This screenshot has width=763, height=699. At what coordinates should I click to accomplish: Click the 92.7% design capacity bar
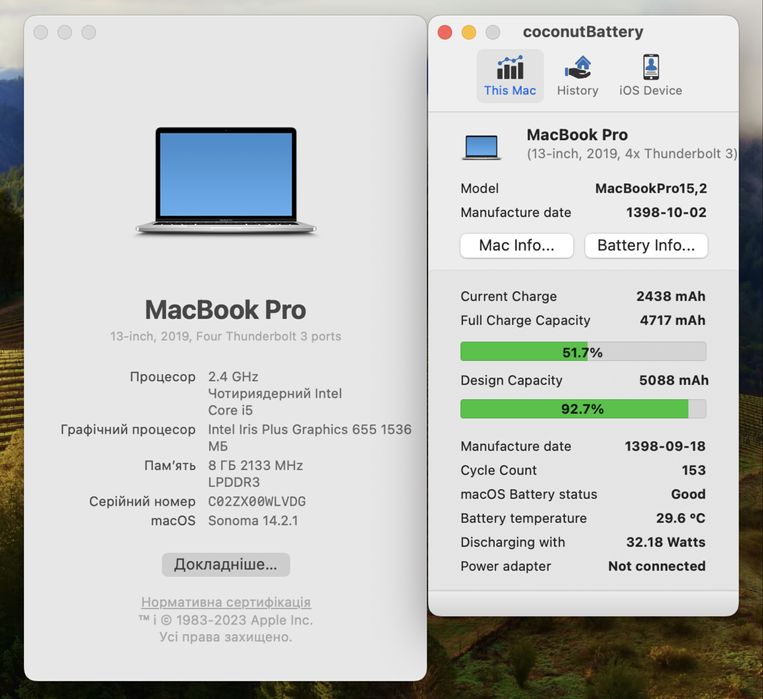[x=583, y=409]
